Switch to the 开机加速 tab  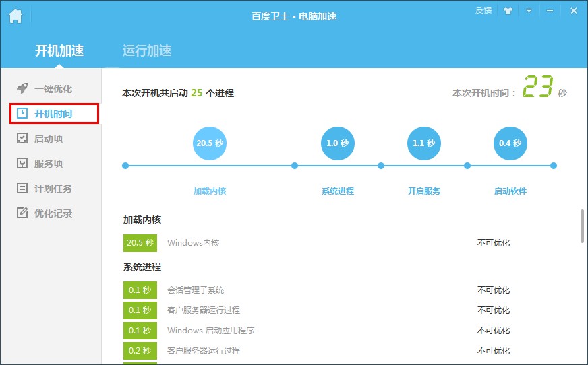coord(59,51)
